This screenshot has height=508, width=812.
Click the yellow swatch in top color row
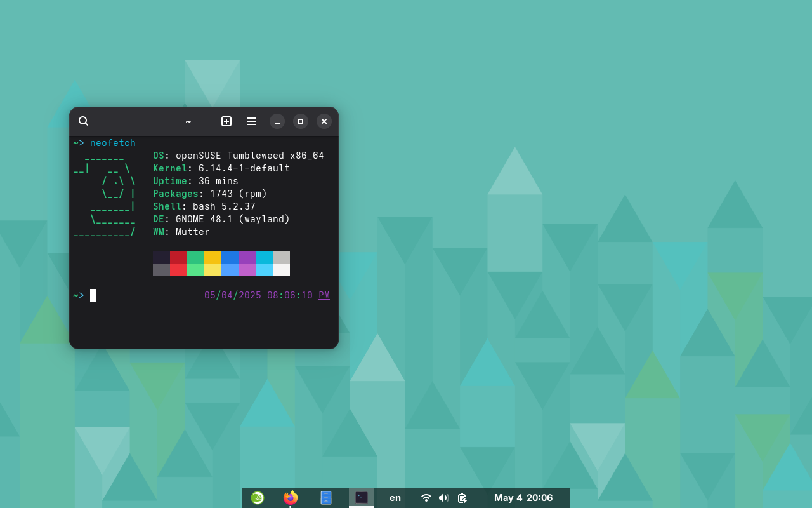213,257
